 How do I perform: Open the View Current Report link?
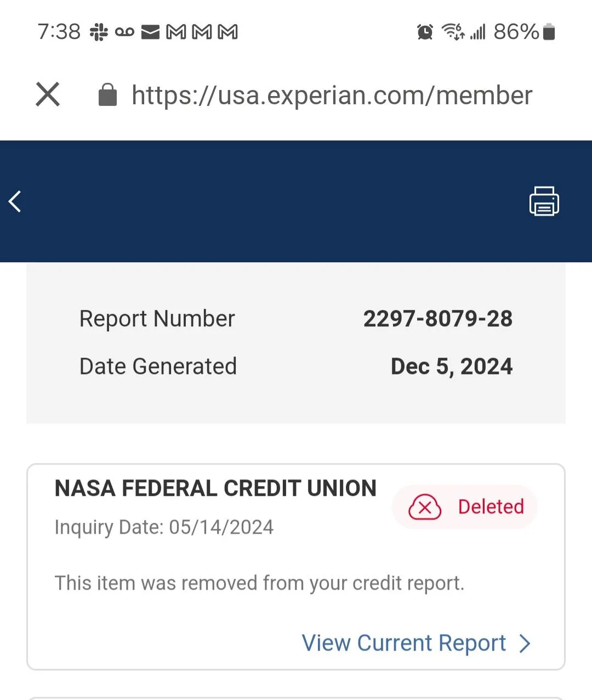tap(403, 643)
